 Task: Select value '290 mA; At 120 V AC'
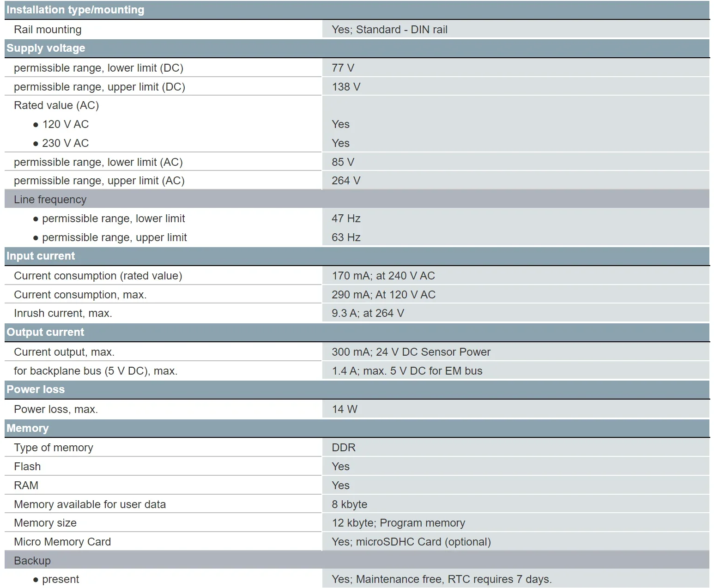click(384, 295)
